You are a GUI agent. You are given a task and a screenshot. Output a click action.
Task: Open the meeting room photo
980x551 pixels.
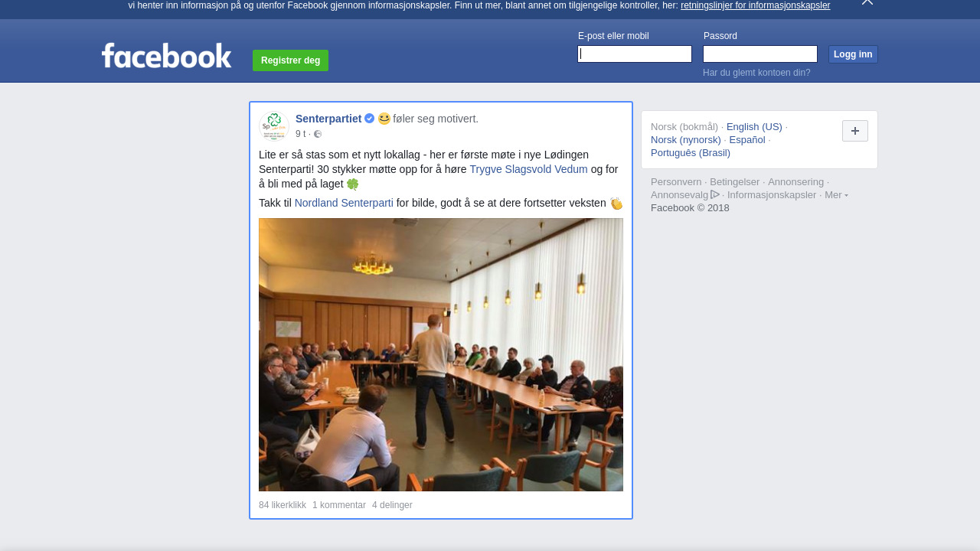click(441, 354)
